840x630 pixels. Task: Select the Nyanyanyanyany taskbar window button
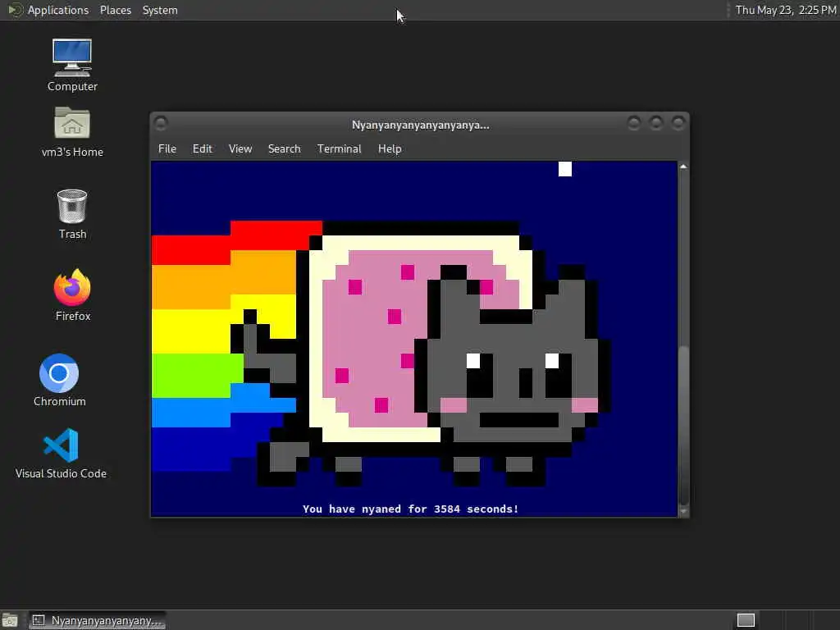tap(97, 620)
